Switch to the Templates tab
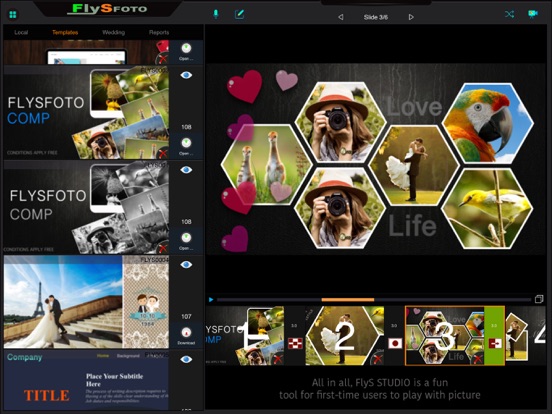The image size is (552, 414). tap(65, 32)
